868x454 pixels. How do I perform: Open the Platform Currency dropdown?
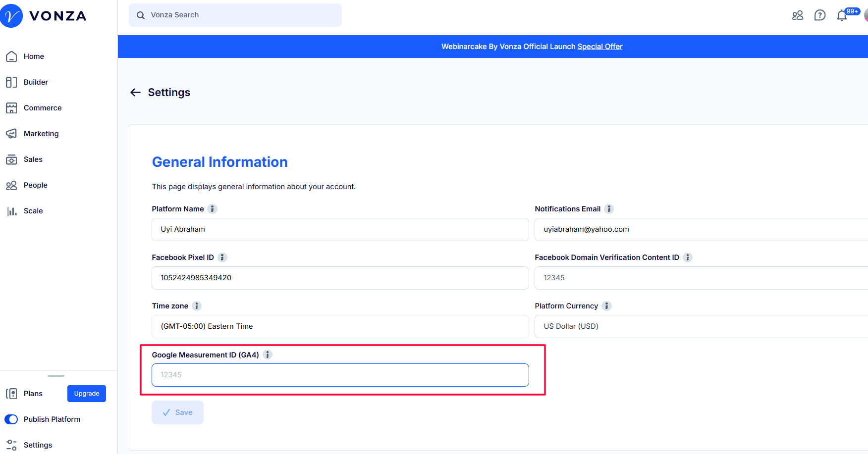[x=701, y=326]
